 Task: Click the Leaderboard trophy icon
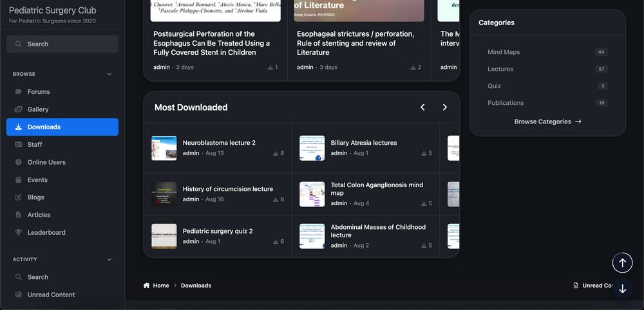pos(19,233)
